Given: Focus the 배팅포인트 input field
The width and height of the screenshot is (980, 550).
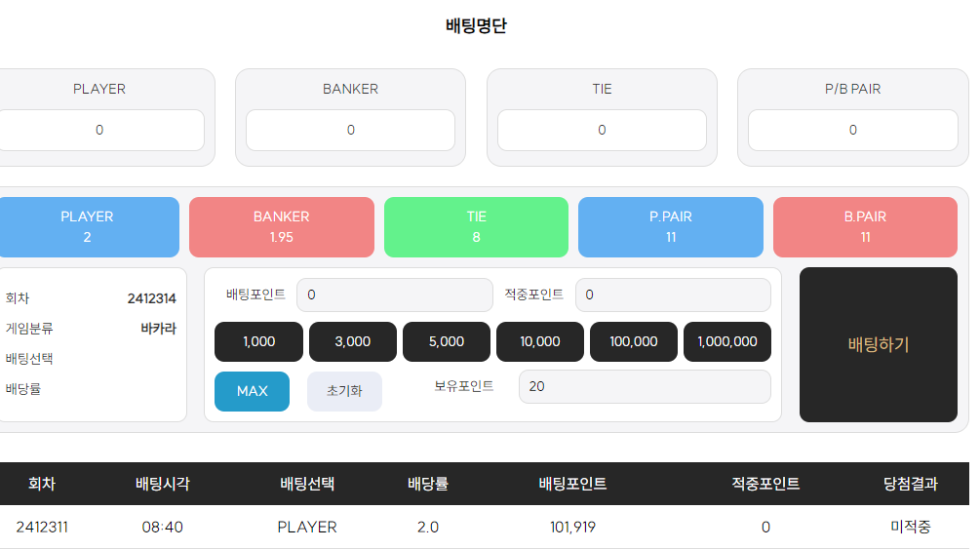Looking at the screenshot, I should (394, 295).
